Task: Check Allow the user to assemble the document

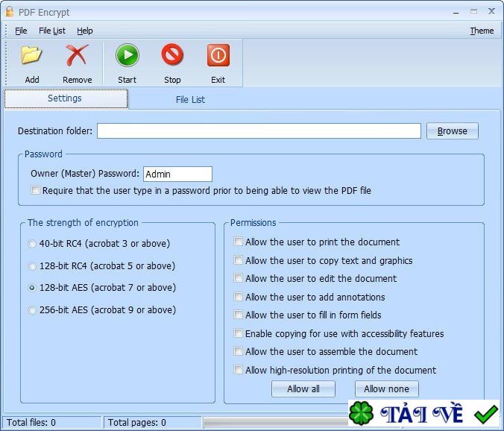Action: pos(238,351)
